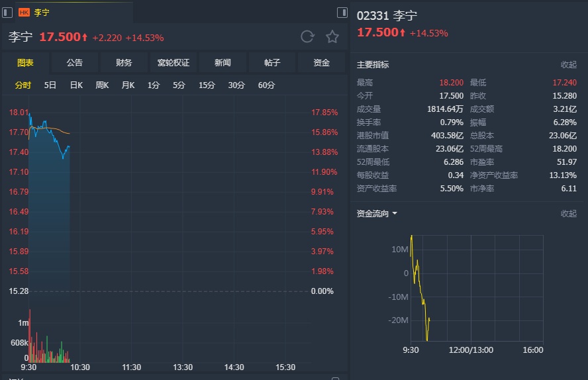Click the orange HK market badge
588x380 pixels.
(x=24, y=13)
